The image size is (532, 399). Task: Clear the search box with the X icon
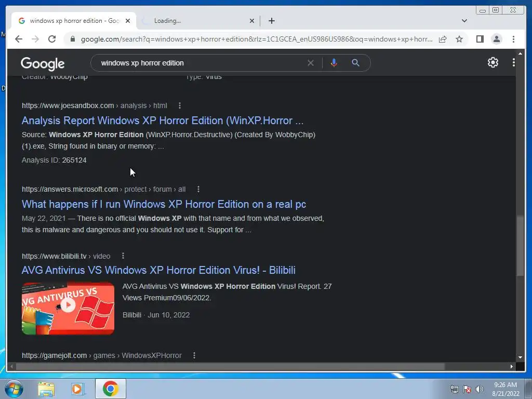coord(311,63)
